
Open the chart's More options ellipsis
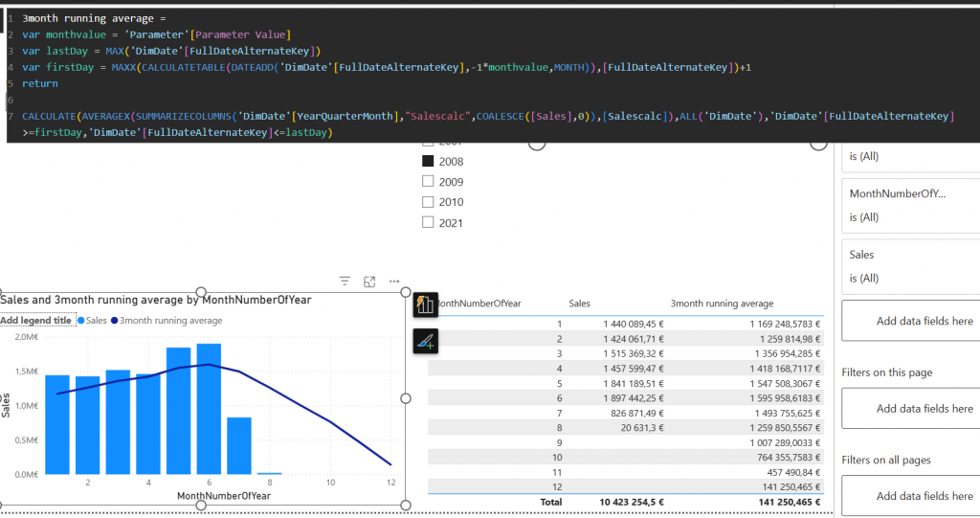pyautogui.click(x=393, y=282)
